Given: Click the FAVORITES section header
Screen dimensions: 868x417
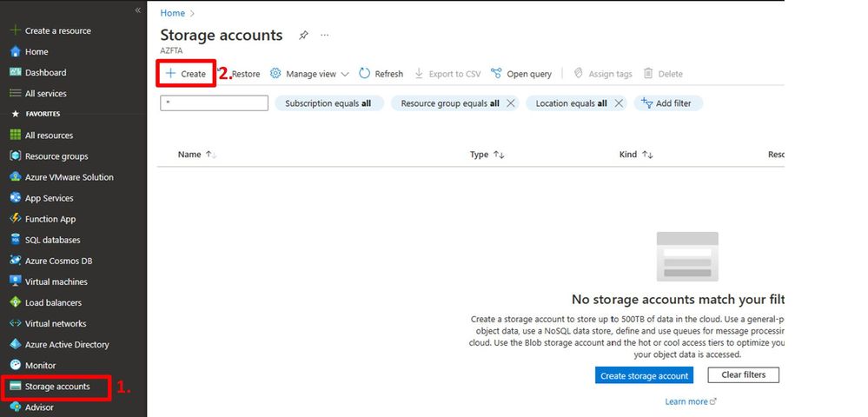Looking at the screenshot, I should tap(43, 114).
